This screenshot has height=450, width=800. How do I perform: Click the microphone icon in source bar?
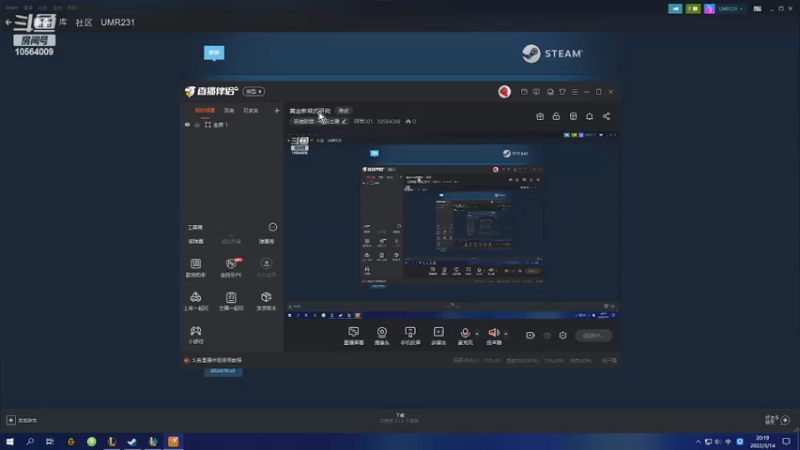(465, 333)
